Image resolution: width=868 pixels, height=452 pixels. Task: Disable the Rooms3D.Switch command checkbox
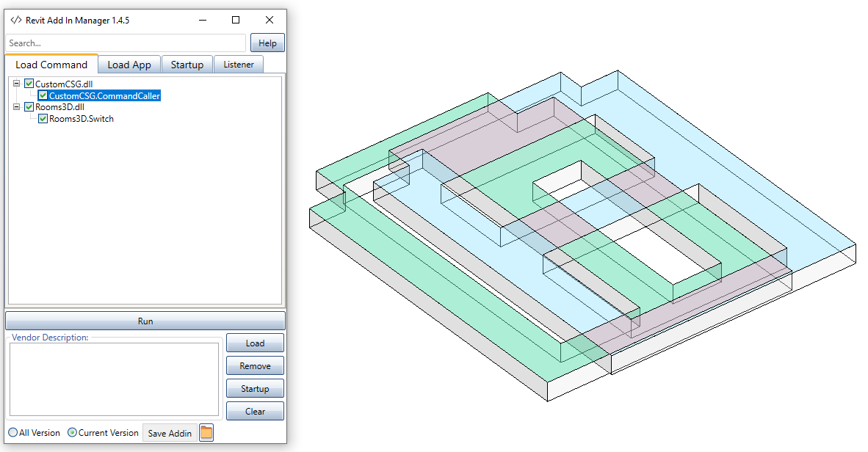click(43, 118)
